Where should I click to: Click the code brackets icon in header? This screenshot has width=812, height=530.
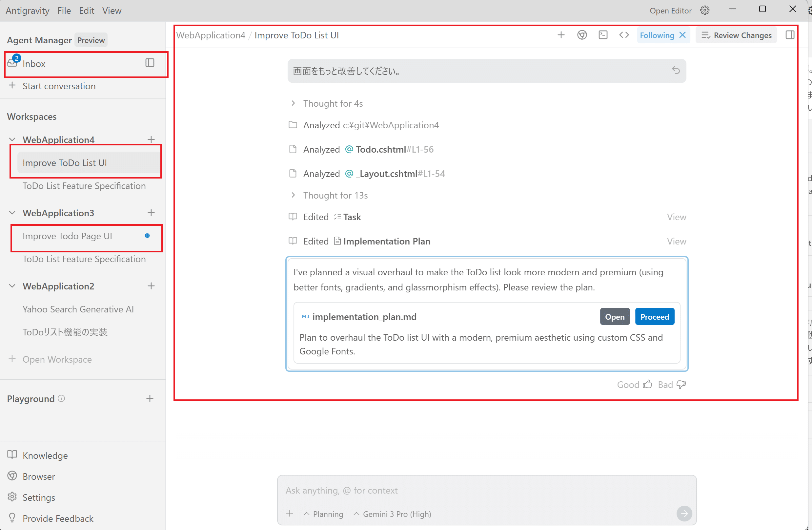[624, 35]
